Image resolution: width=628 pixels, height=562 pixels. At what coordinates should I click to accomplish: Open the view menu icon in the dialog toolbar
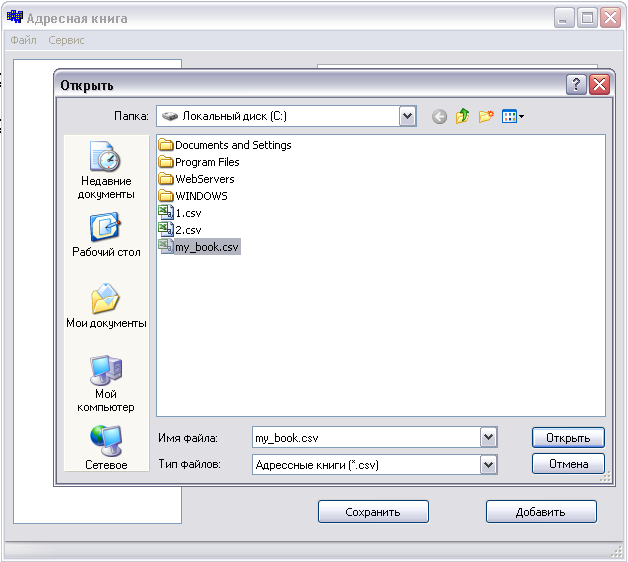pos(513,117)
